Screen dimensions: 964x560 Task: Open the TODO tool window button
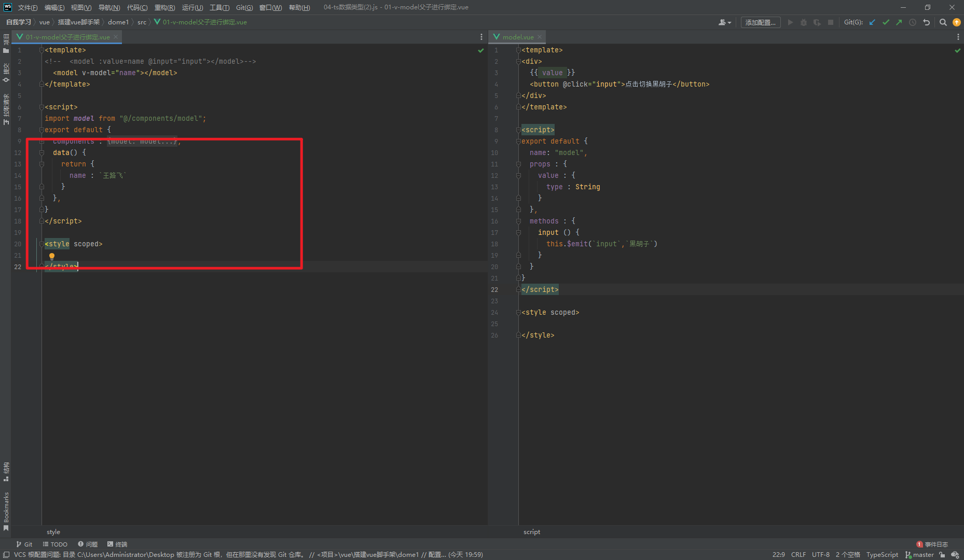point(55,544)
